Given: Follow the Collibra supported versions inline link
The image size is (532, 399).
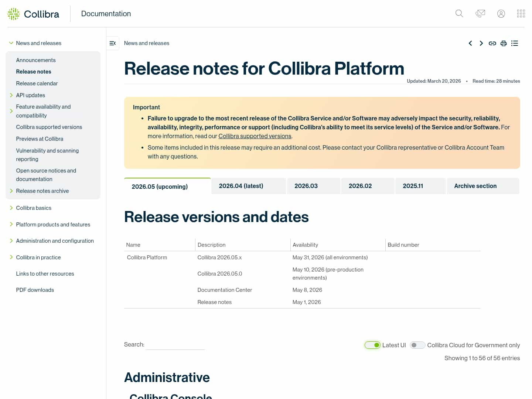Looking at the screenshot, I should coord(255,136).
